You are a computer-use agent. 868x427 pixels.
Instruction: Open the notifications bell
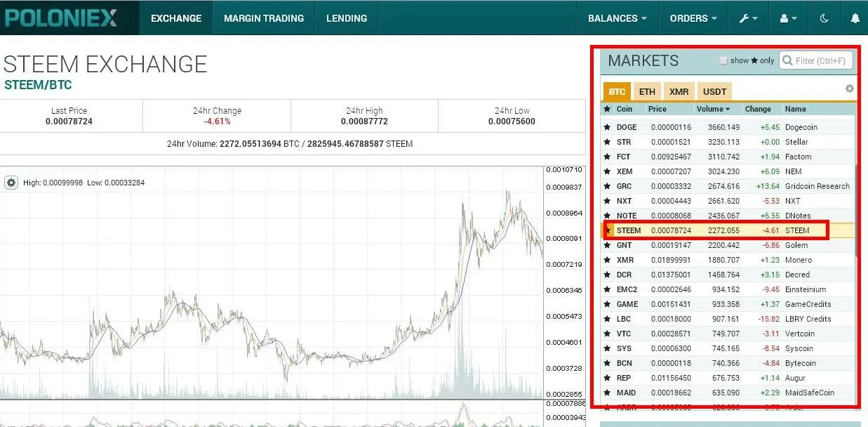tap(855, 18)
